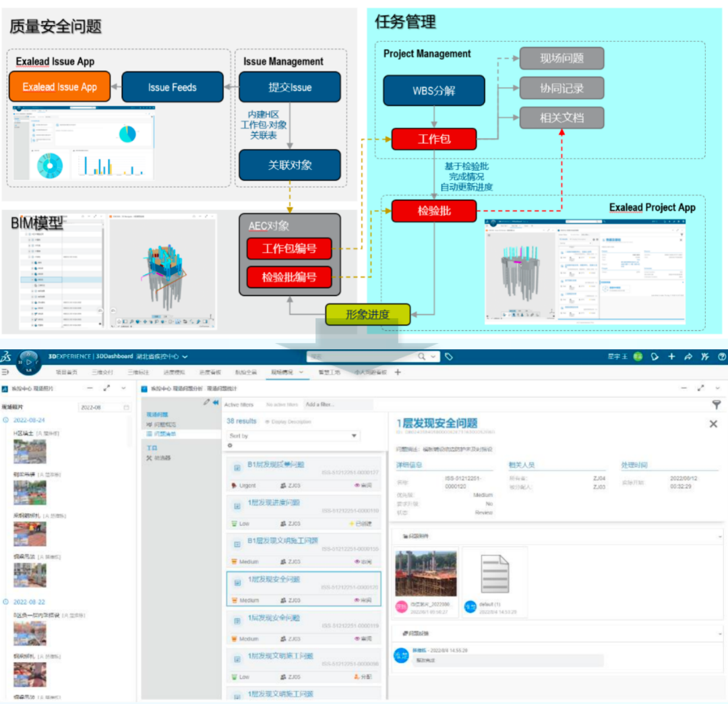Open the green user avatar menu

coord(638,357)
